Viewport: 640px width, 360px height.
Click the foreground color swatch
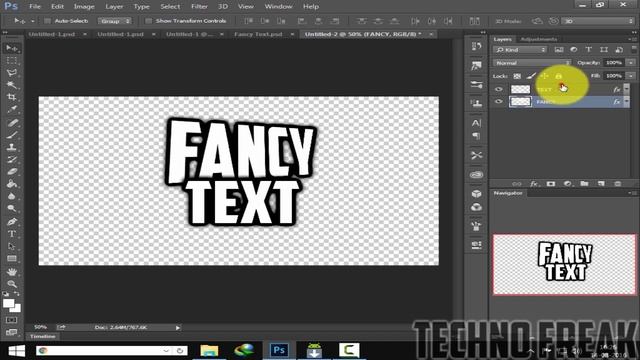(x=8, y=303)
